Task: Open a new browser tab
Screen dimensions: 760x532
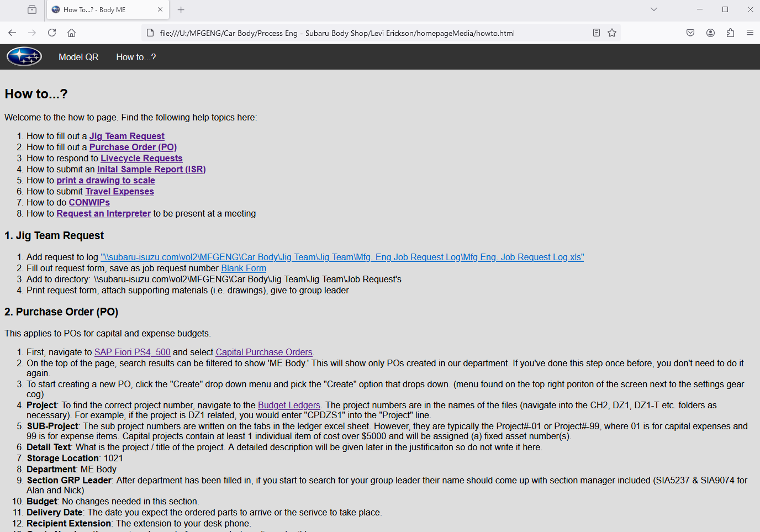Action: coord(181,9)
